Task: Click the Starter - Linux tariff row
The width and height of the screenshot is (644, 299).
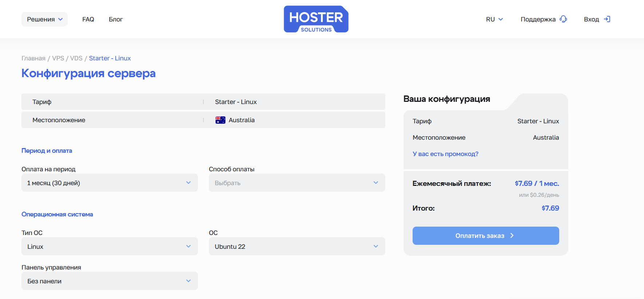Action: pyautogui.click(x=203, y=102)
